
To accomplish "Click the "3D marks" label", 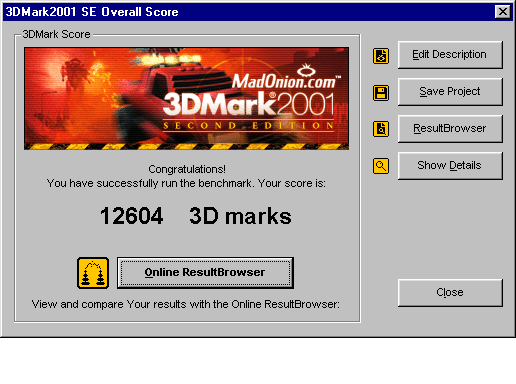I will [240, 216].
